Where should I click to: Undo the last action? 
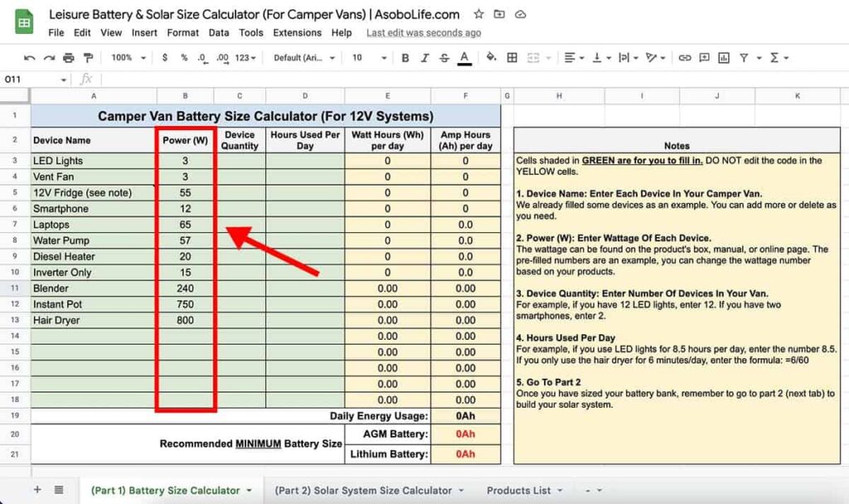point(30,57)
